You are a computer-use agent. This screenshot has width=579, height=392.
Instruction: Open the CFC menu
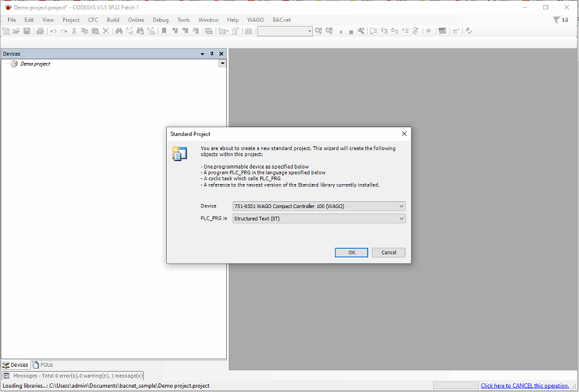(x=93, y=20)
